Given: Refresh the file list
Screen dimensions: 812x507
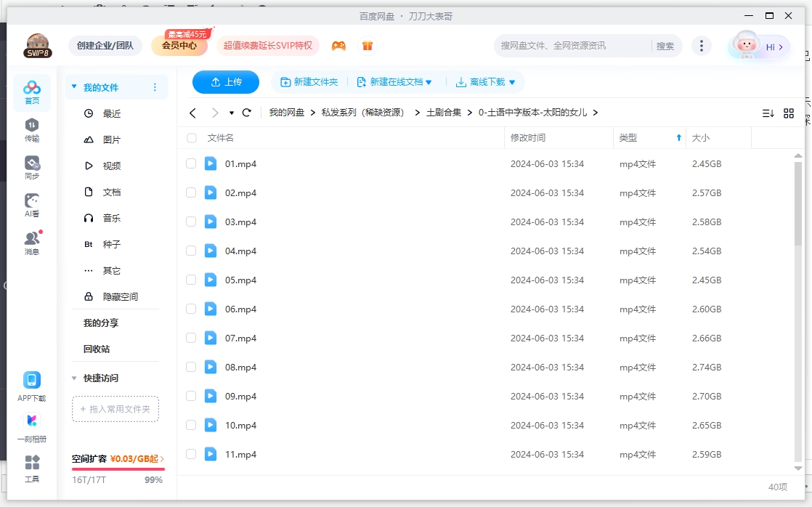Looking at the screenshot, I should pos(246,113).
